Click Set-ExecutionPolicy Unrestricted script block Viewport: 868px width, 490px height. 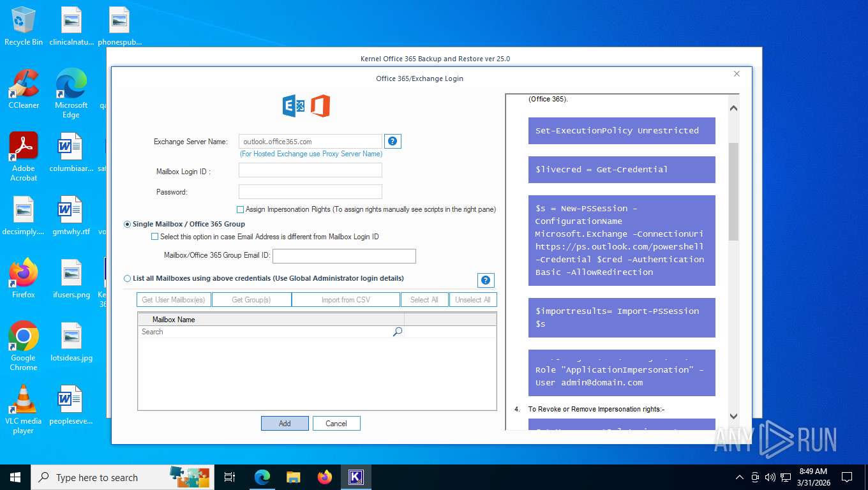coord(622,131)
